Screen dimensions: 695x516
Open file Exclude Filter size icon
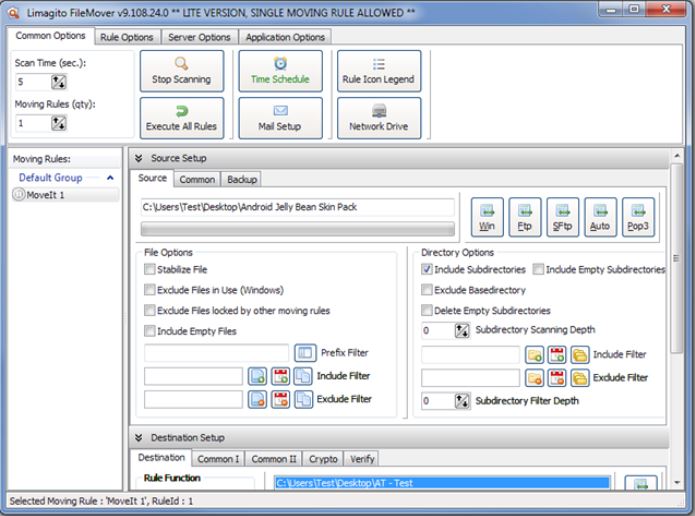303,399
